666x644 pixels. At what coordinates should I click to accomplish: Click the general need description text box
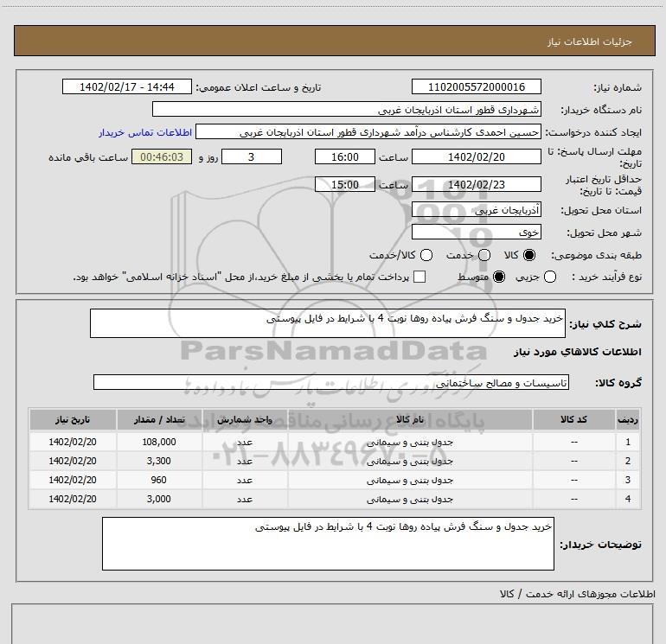click(328, 323)
